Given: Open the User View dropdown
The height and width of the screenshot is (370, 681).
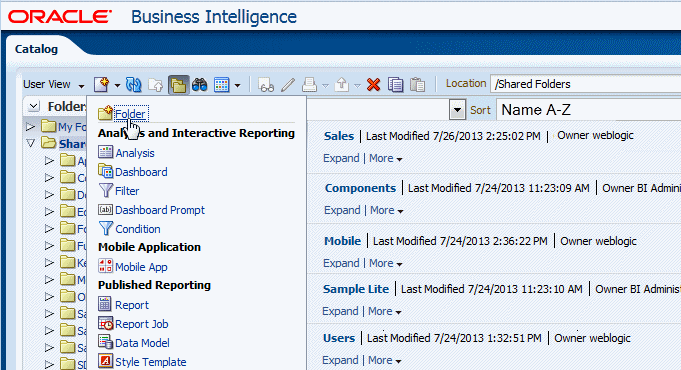Looking at the screenshot, I should pyautogui.click(x=53, y=84).
